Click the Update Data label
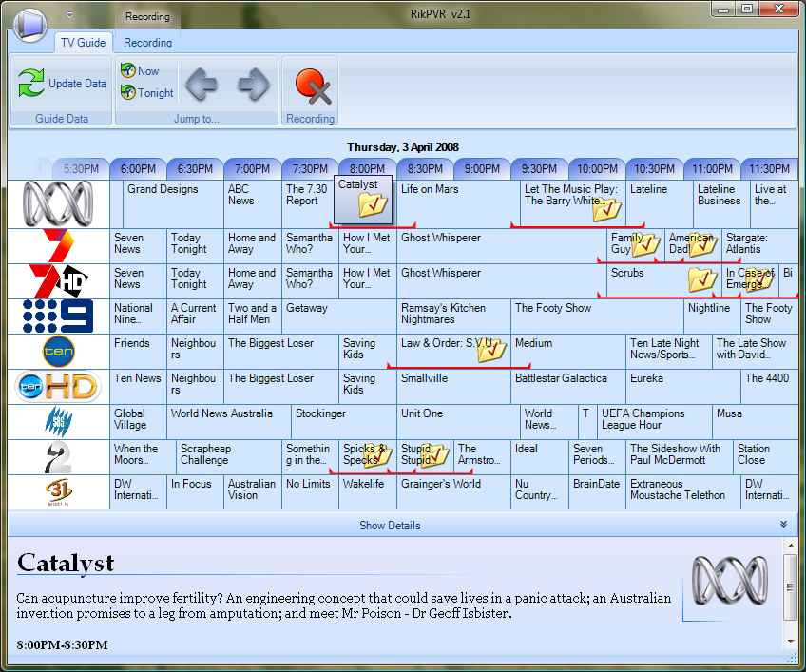The height and width of the screenshot is (672, 806). click(78, 84)
